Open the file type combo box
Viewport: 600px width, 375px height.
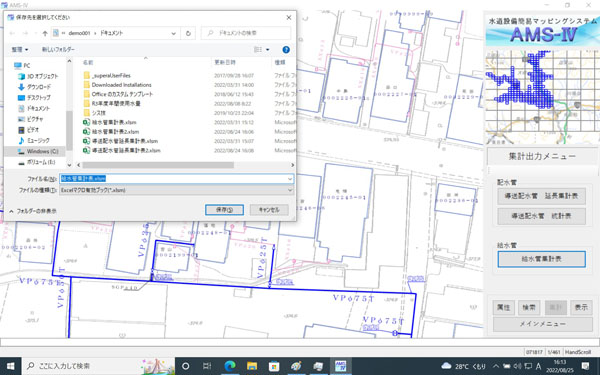[176, 190]
